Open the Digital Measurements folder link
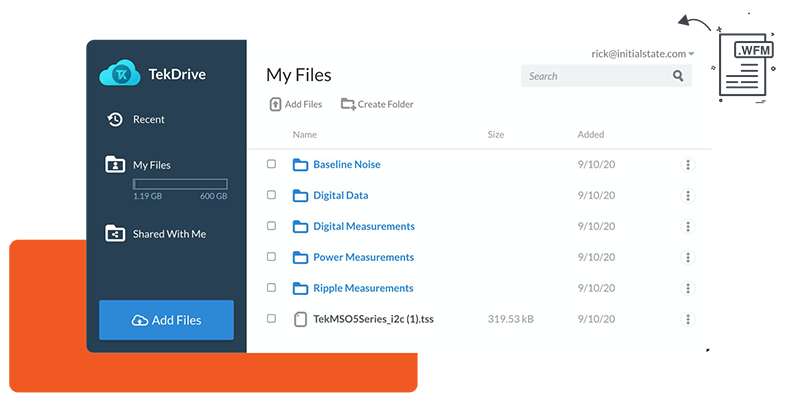This screenshot has height=406, width=800. click(364, 226)
